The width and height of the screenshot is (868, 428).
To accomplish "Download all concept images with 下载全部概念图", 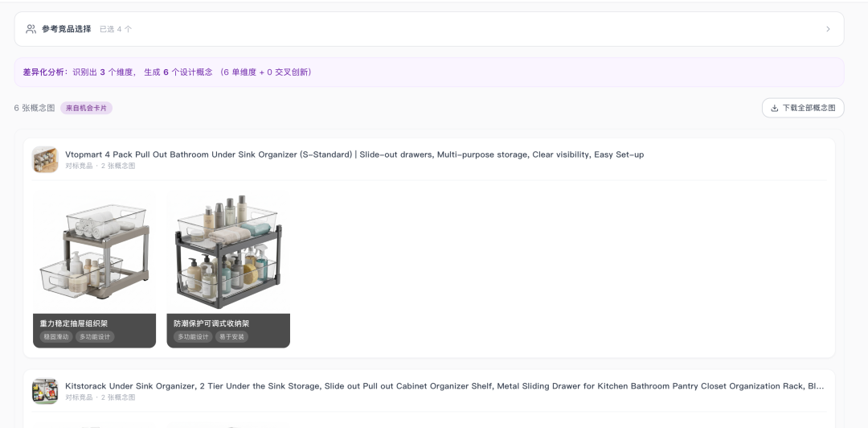I will 803,108.
